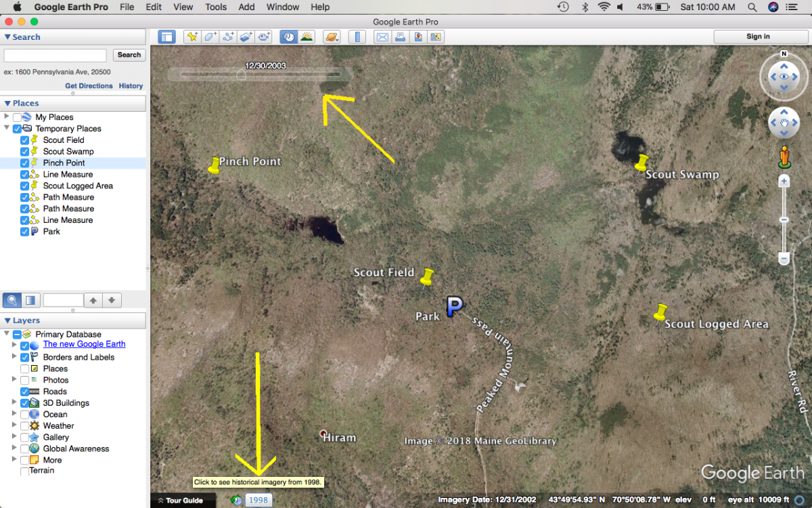The height and width of the screenshot is (508, 812).
Task: Hide the sidebar with the toolbar toggle
Action: pos(166,37)
